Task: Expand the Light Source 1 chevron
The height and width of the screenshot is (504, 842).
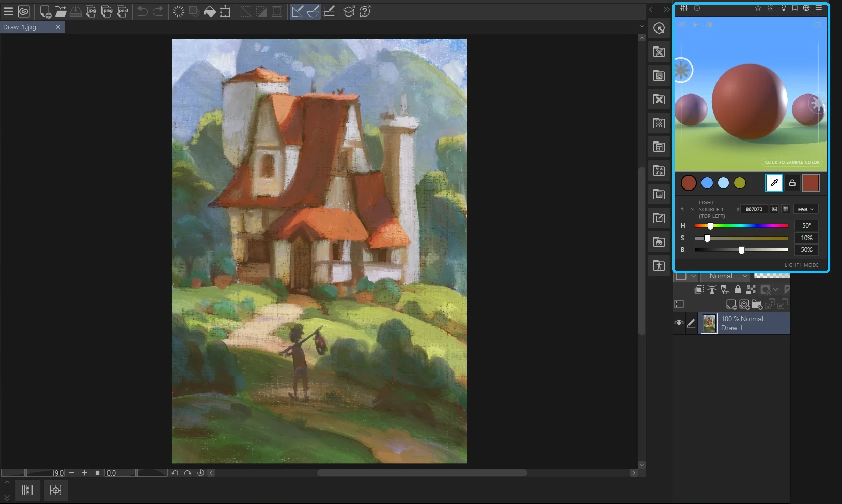Action: [x=692, y=209]
